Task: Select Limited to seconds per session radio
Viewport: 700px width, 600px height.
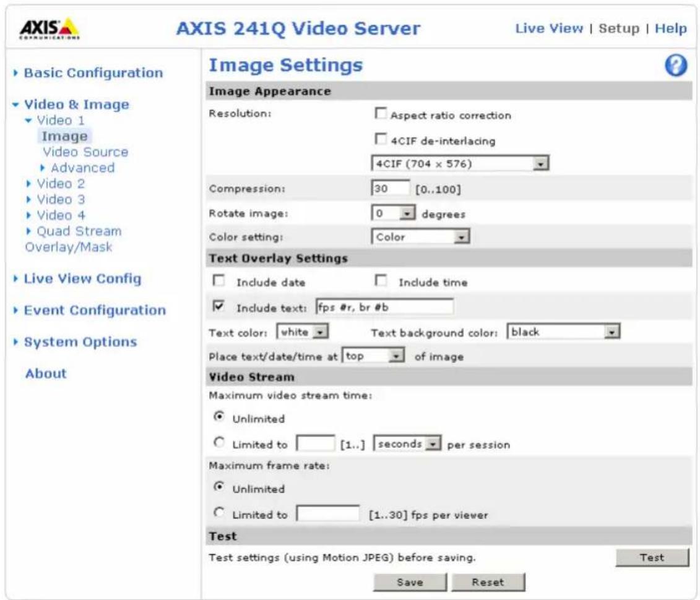Action: click(x=218, y=442)
